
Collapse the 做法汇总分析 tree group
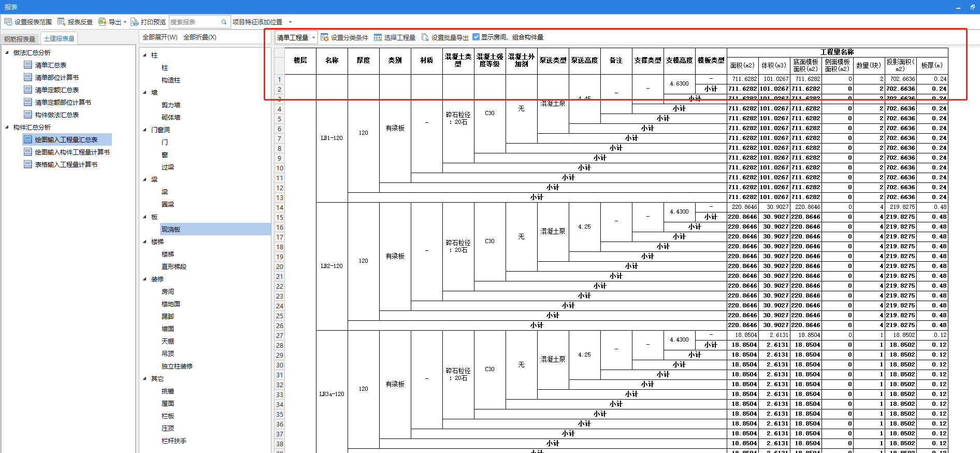pos(7,52)
